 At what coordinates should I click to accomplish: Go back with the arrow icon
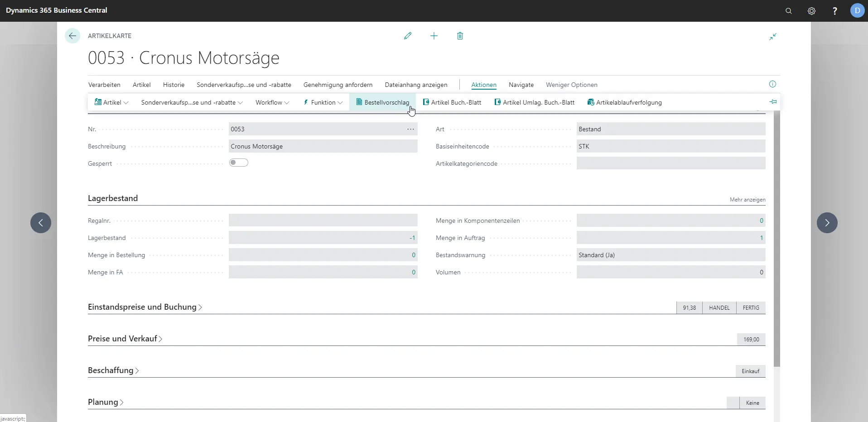point(72,36)
